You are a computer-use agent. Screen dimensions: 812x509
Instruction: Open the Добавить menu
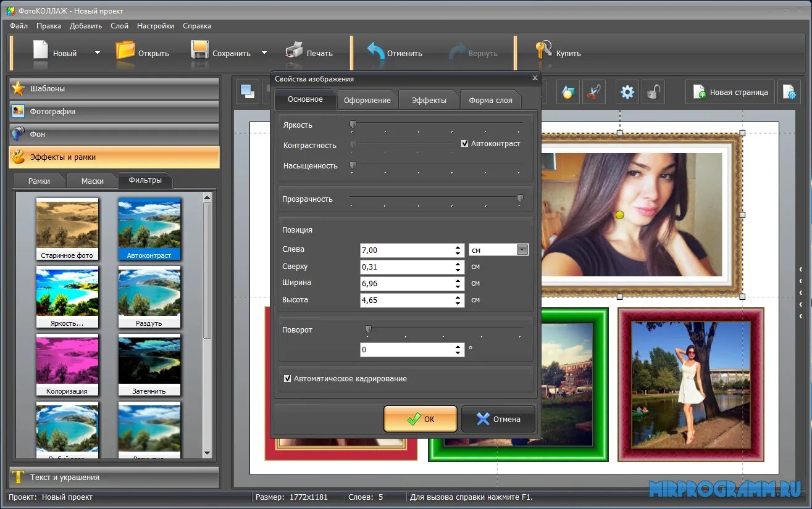[86, 26]
